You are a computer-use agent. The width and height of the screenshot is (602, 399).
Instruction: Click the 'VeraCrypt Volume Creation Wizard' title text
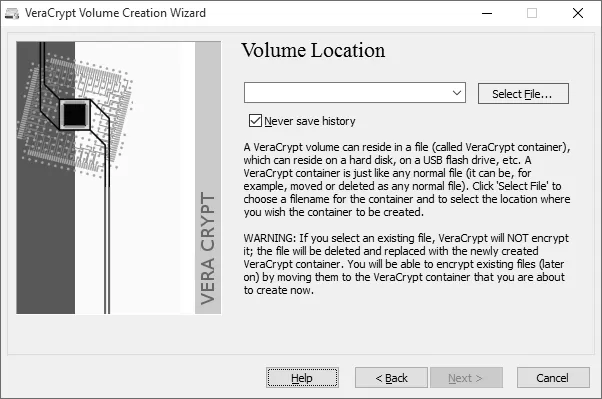(x=116, y=13)
